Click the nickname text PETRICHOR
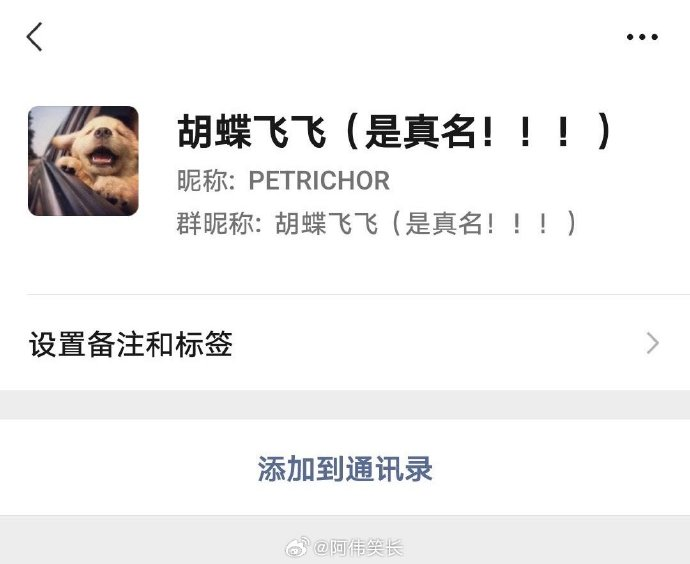Screen dimensions: 690x564 (319, 180)
